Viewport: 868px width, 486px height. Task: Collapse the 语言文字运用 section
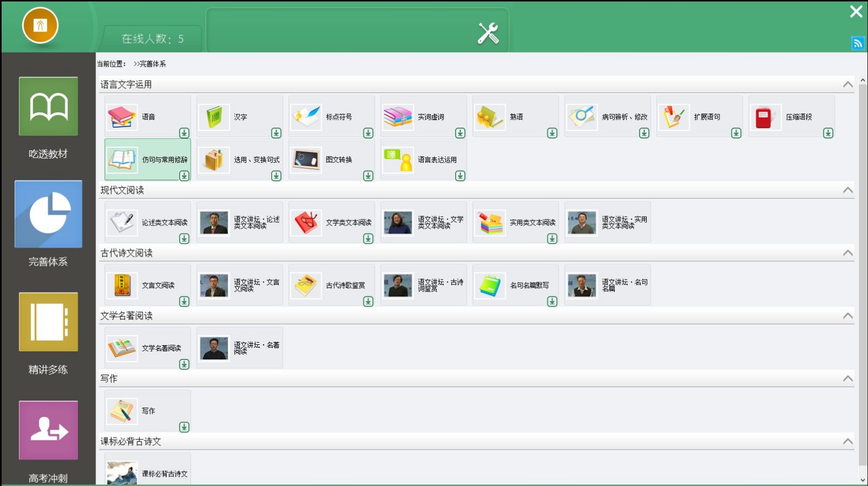tap(848, 84)
